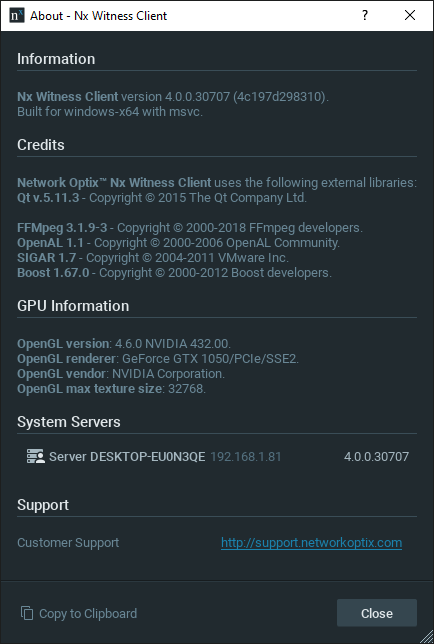
Task: Click the window resize grip in corner
Action: [427, 637]
